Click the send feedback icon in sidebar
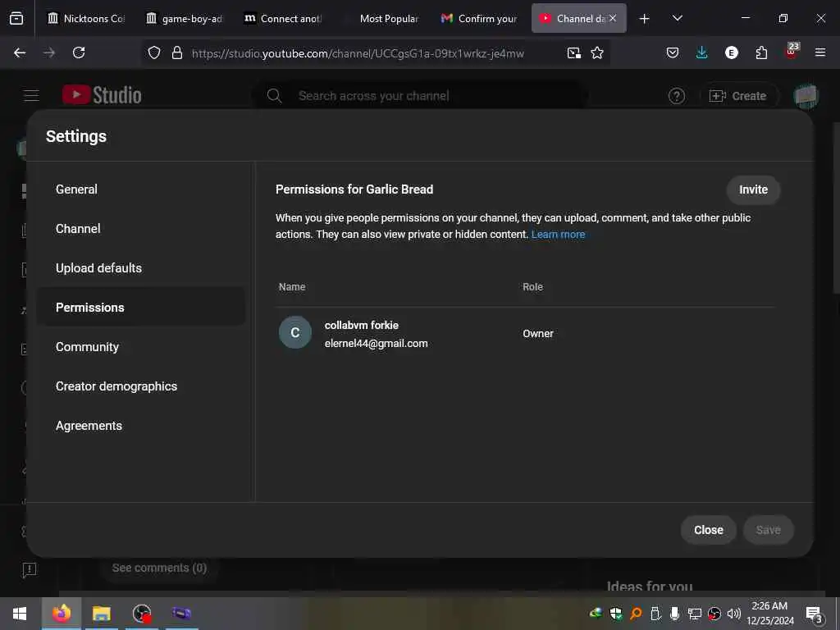 point(30,569)
